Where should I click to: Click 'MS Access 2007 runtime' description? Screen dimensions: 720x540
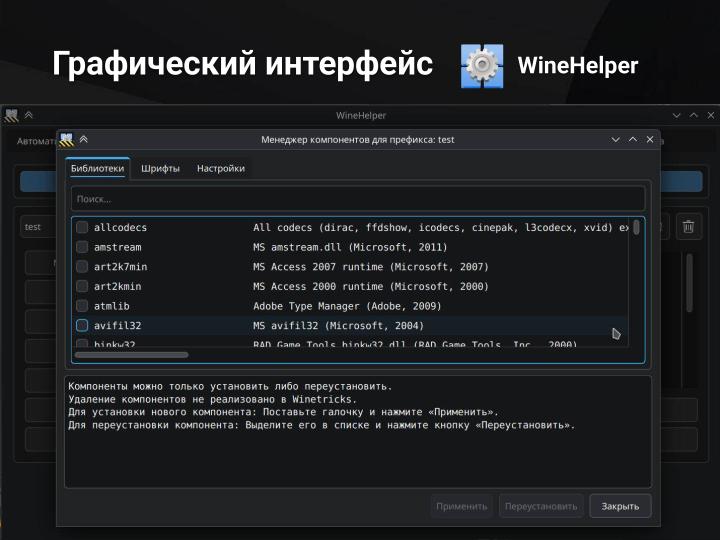coord(371,267)
